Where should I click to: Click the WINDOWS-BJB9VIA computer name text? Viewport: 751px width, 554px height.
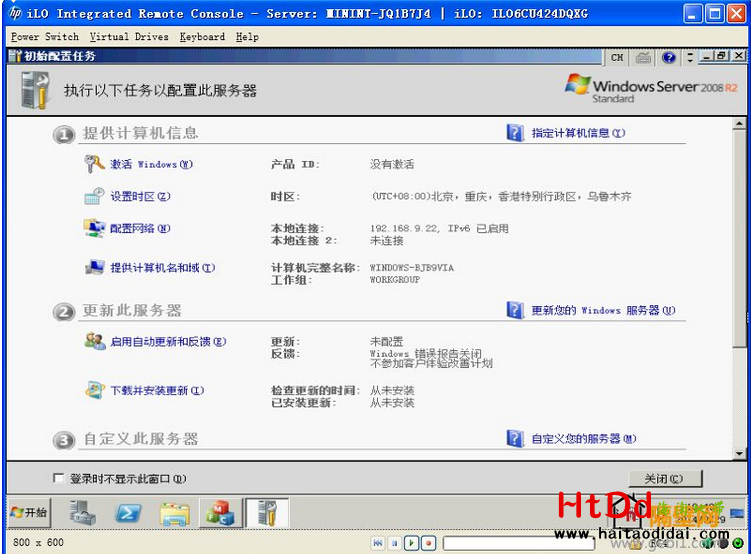point(412,268)
